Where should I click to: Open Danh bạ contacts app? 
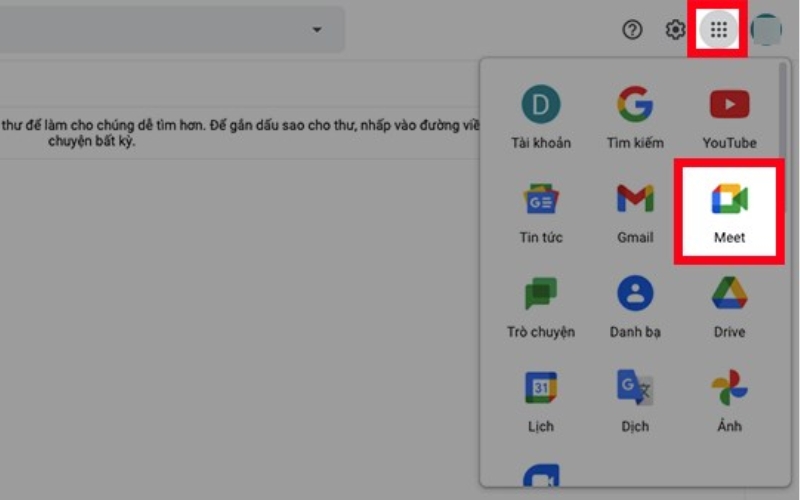pyautogui.click(x=635, y=307)
